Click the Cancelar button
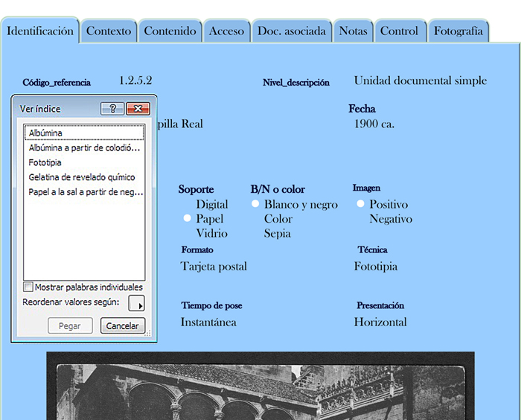Viewport: 521px width, 420px height. point(123,325)
